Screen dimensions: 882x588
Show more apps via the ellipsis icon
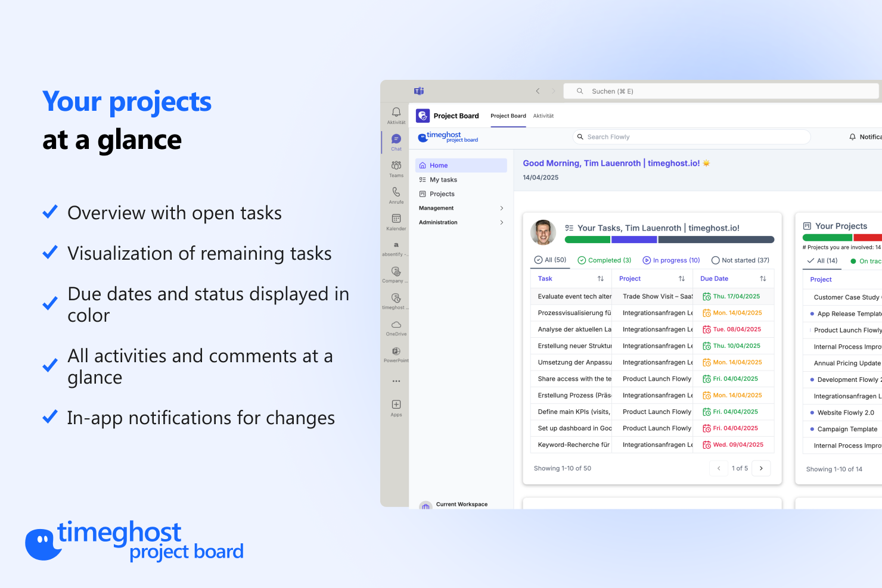(x=396, y=381)
